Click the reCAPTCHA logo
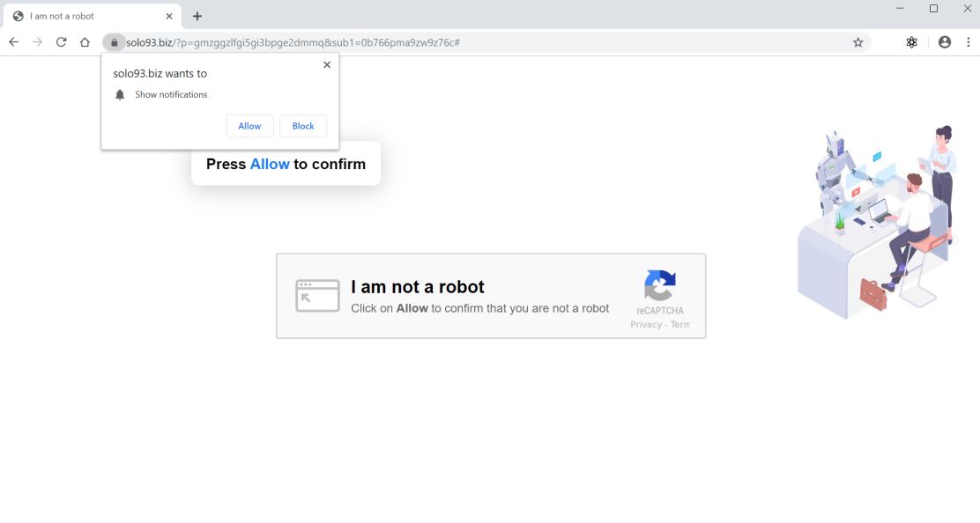Image resolution: width=980 pixels, height=523 pixels. pyautogui.click(x=659, y=284)
